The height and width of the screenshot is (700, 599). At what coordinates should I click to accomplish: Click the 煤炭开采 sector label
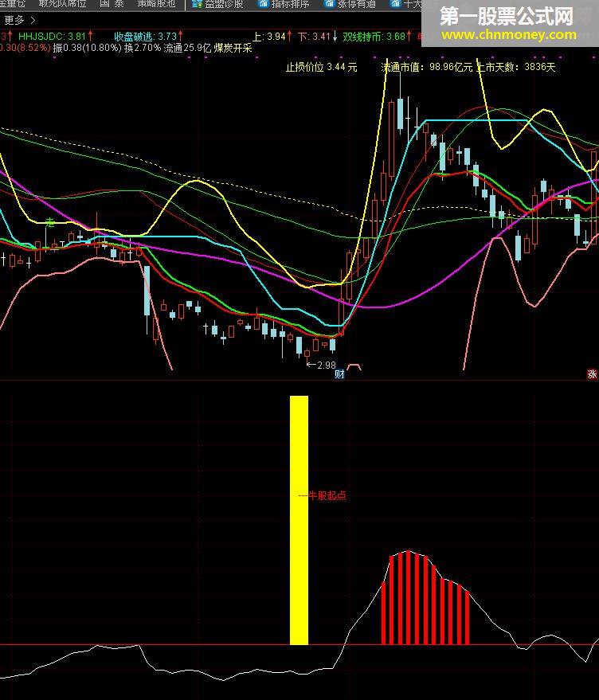coord(233,48)
